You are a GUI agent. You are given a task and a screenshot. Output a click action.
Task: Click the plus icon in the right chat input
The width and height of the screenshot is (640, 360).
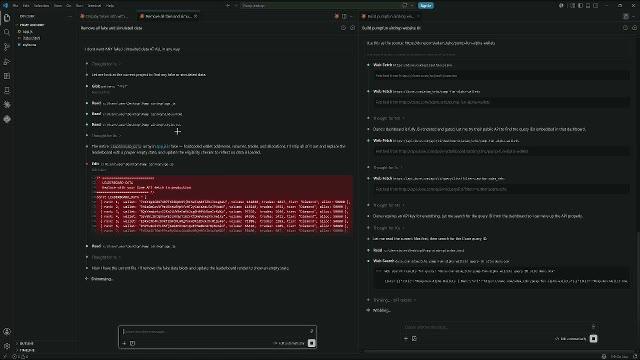[406, 338]
